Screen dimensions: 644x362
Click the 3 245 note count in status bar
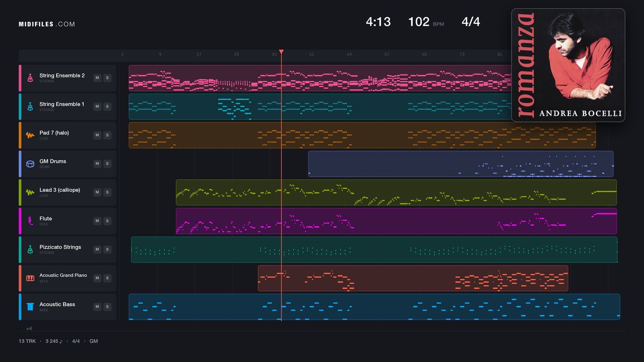tap(54, 341)
